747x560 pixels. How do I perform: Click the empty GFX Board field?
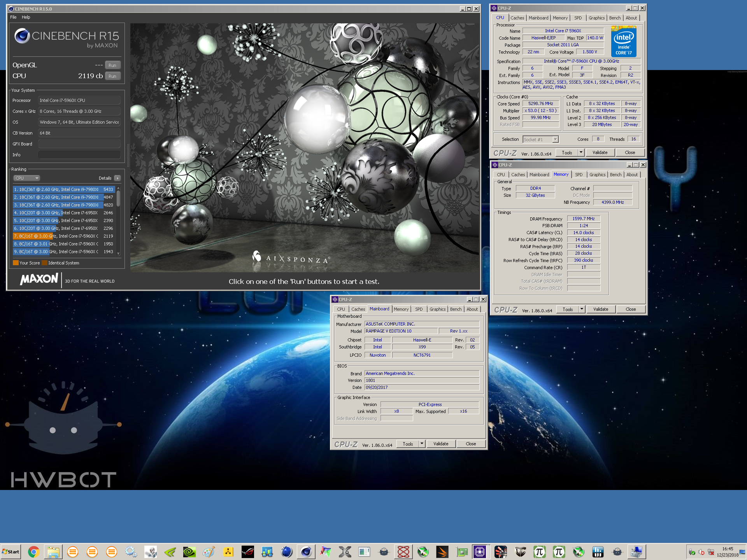click(x=79, y=144)
